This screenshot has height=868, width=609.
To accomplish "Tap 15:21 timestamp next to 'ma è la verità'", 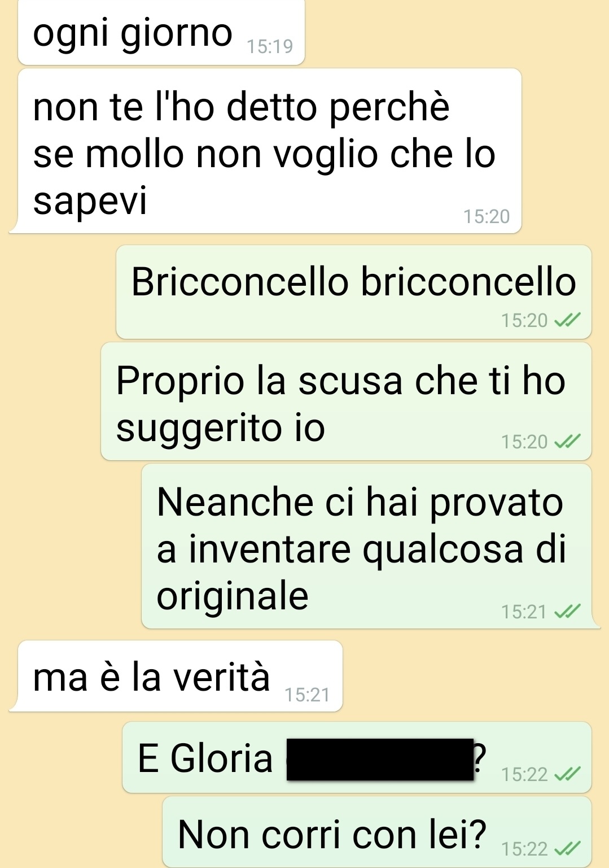I will coord(307,695).
